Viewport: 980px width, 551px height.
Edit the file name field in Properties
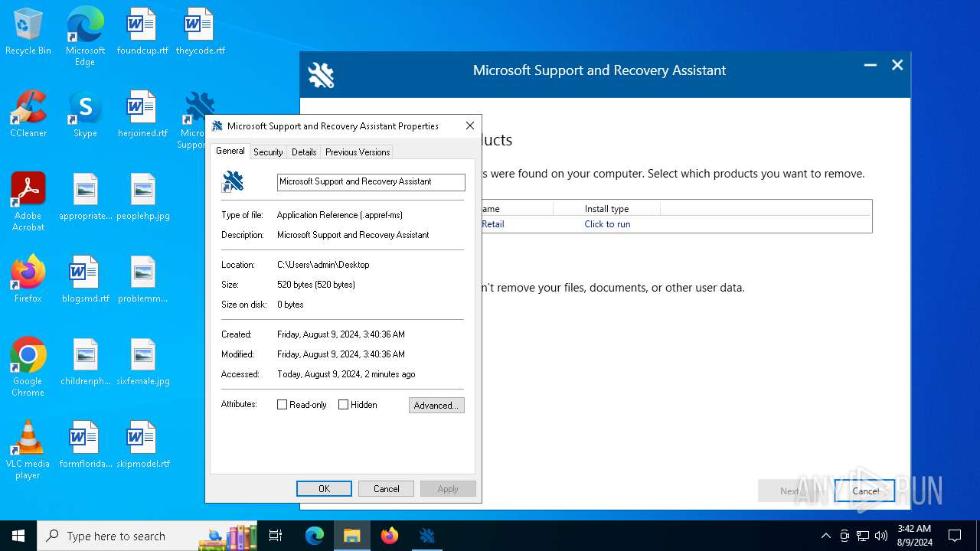click(x=371, y=181)
